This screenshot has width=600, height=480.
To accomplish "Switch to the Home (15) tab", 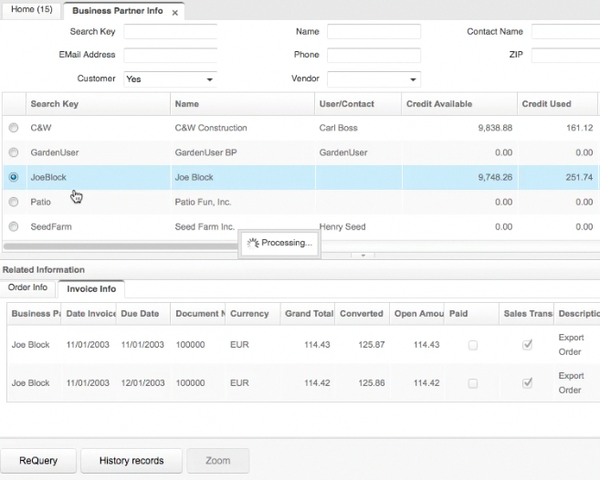I will [31, 10].
